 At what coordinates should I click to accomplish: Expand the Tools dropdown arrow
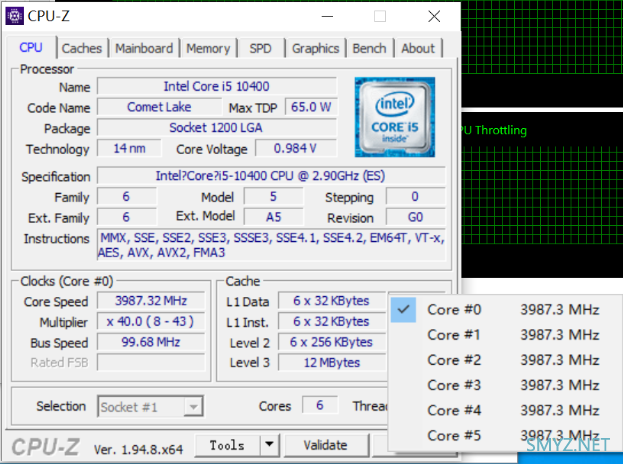[x=270, y=445]
